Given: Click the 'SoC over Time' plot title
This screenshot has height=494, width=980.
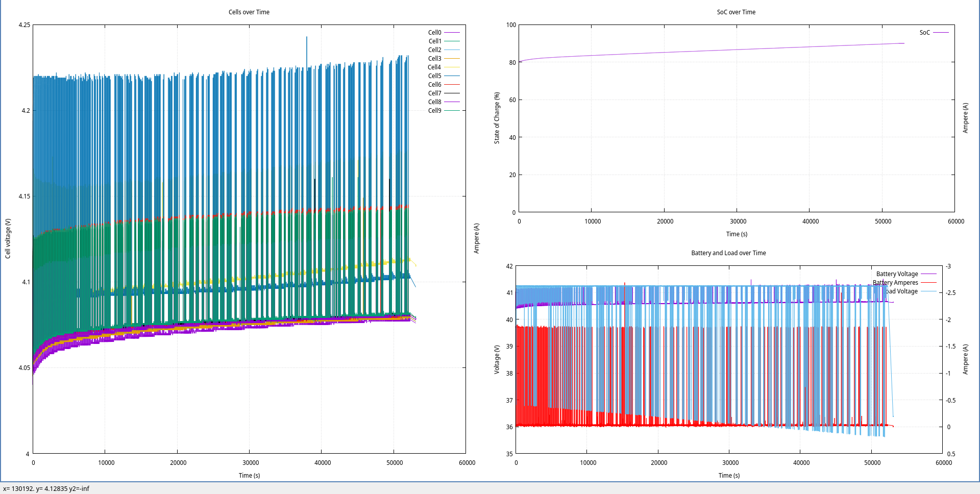Looking at the screenshot, I should pos(736,12).
